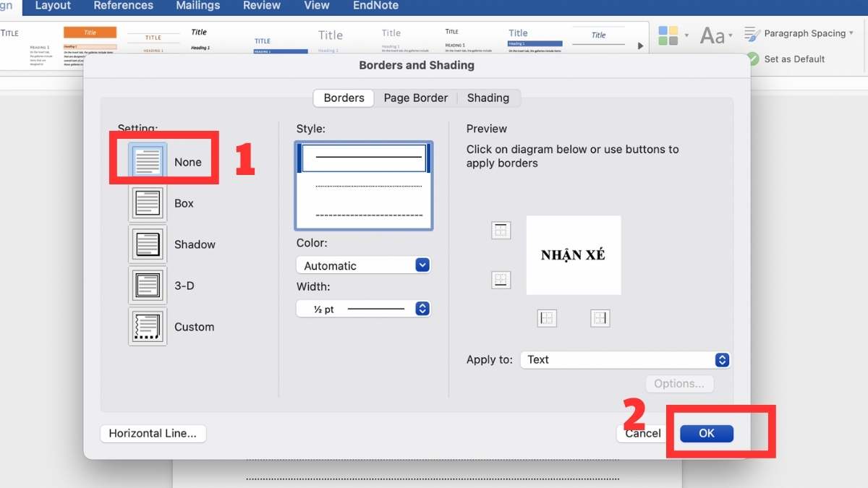Open the theme Colors palette icon
868x488 pixels.
pos(668,35)
